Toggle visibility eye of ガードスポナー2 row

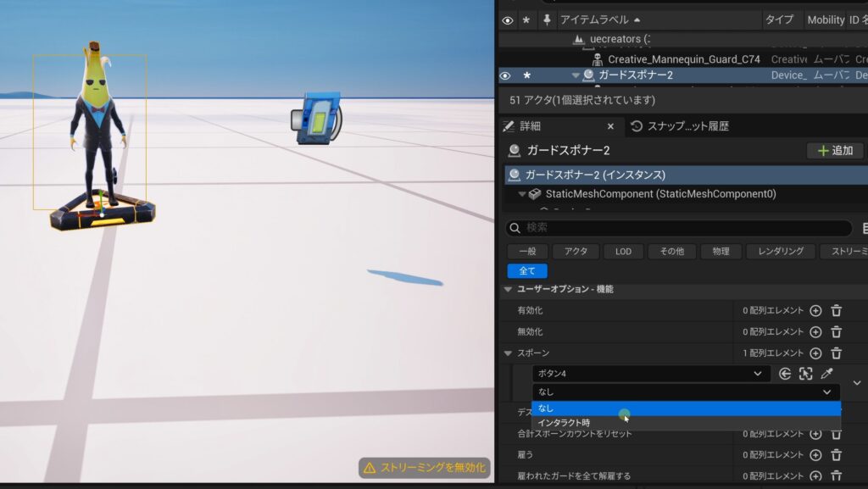[506, 75]
